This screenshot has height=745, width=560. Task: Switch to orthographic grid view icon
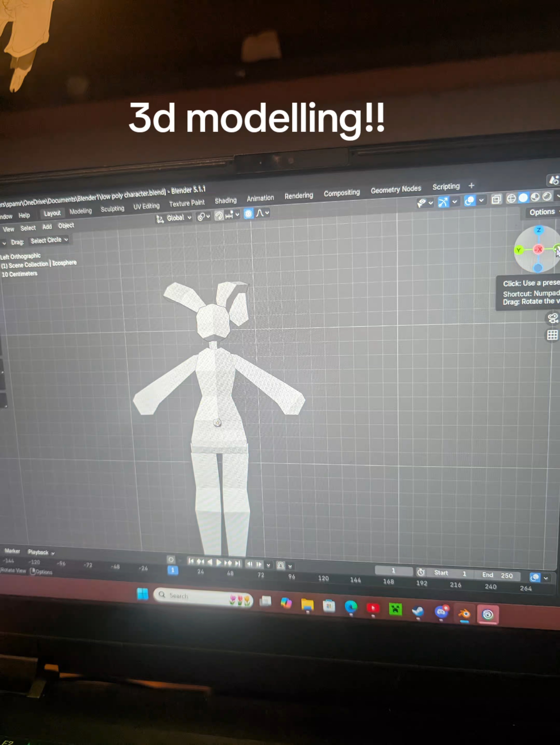click(552, 335)
